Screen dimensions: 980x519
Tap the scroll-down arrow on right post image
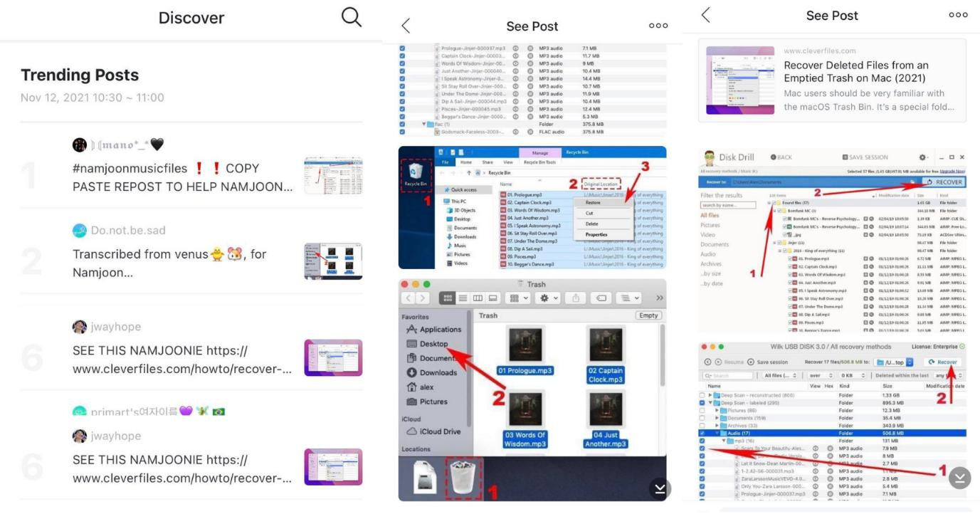959,478
